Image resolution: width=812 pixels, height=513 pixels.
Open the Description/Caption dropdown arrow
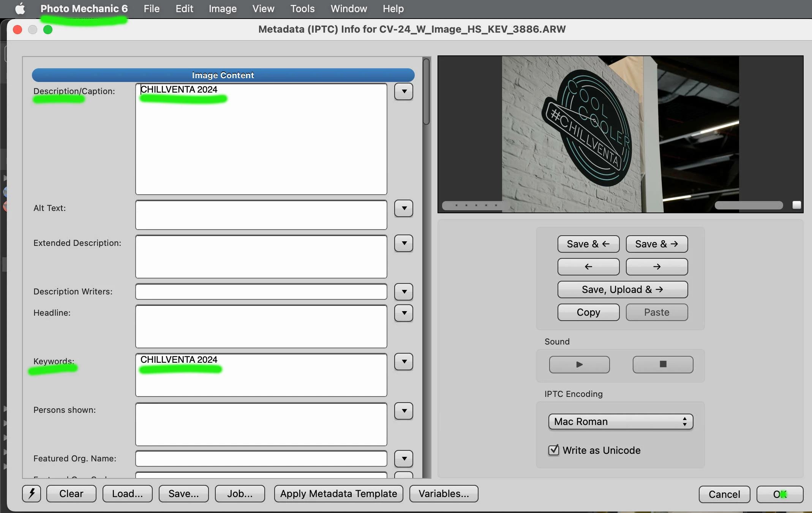(x=404, y=91)
